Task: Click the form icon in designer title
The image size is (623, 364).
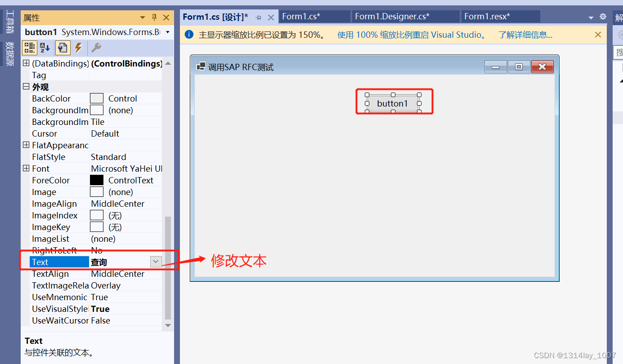Action: click(x=201, y=67)
